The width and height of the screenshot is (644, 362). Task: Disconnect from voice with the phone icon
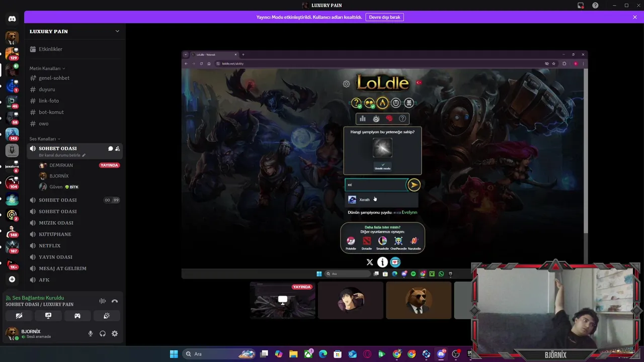115,301
